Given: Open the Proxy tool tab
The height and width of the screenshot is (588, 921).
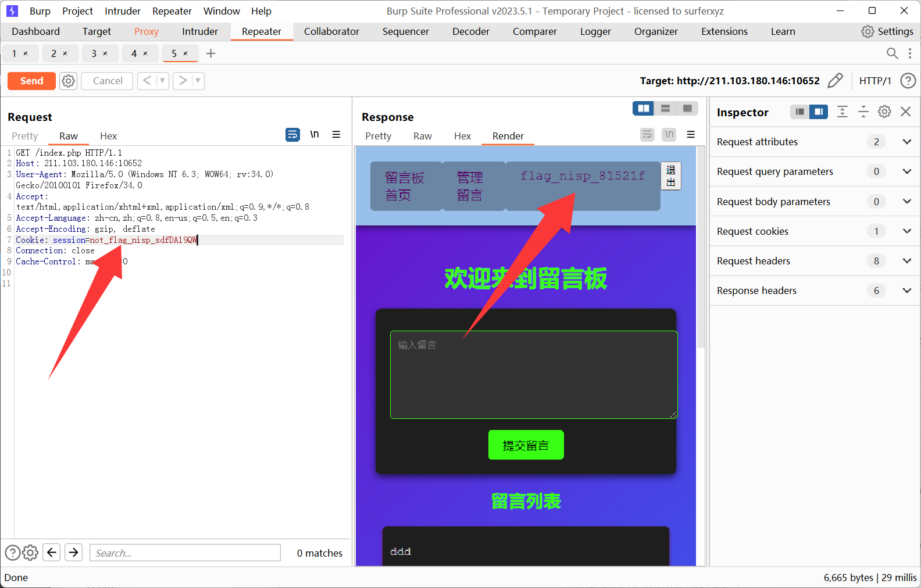Looking at the screenshot, I should pyautogui.click(x=147, y=31).
